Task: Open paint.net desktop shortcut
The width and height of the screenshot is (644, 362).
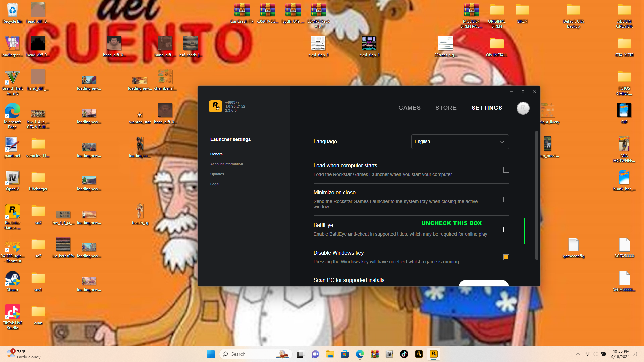Action: click(12, 145)
